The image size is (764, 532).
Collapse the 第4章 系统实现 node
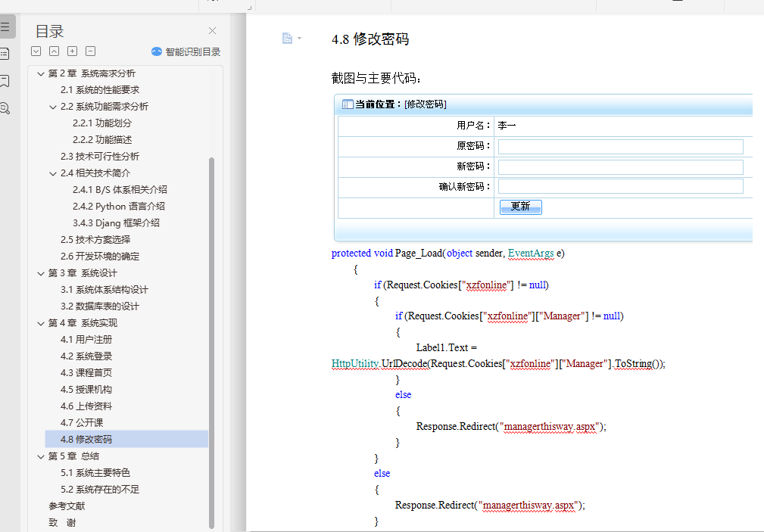pos(41,323)
